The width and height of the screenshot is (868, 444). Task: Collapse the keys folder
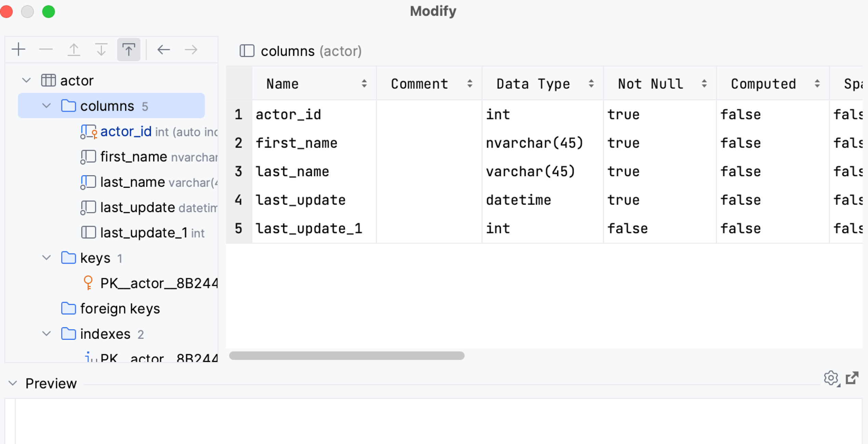pyautogui.click(x=46, y=258)
